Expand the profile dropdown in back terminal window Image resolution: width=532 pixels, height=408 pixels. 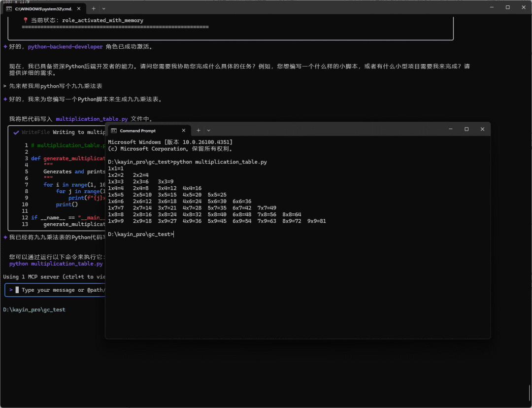[x=104, y=9]
